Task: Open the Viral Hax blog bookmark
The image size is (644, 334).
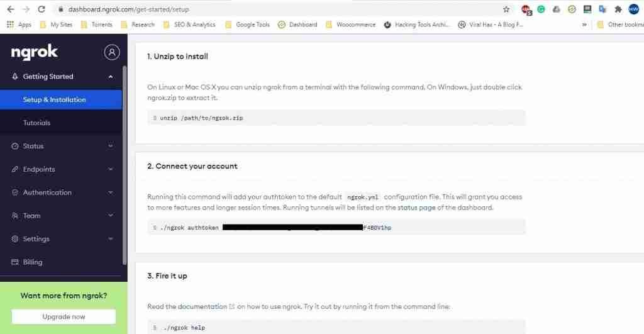Action: pyautogui.click(x=491, y=25)
